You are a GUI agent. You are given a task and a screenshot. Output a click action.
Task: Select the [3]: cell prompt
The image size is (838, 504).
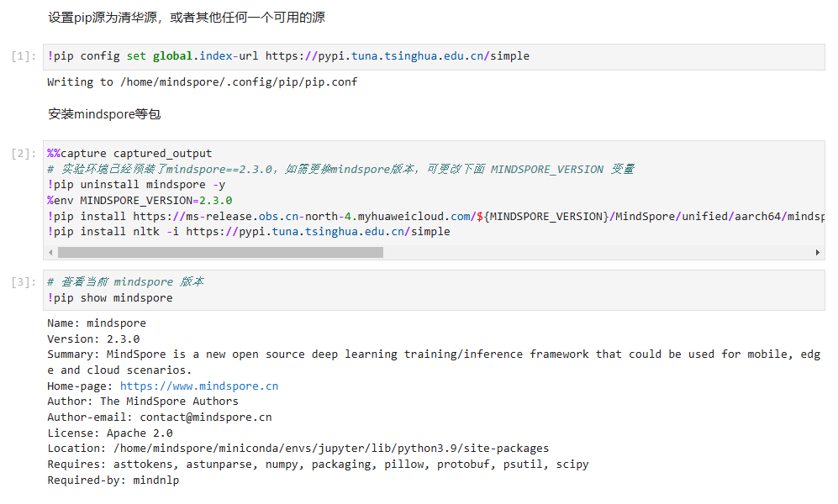24,282
